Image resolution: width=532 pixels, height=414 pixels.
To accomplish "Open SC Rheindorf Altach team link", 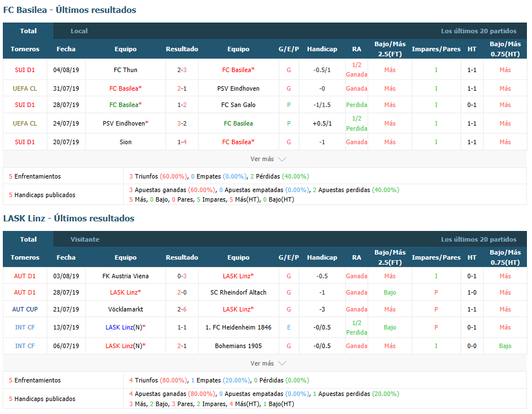I will 238,292.
